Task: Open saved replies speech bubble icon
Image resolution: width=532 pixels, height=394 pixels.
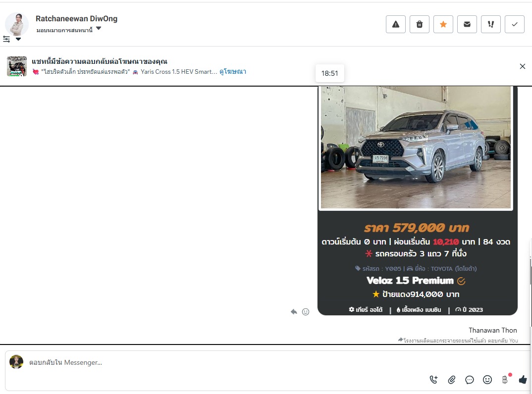Action: coord(470,380)
